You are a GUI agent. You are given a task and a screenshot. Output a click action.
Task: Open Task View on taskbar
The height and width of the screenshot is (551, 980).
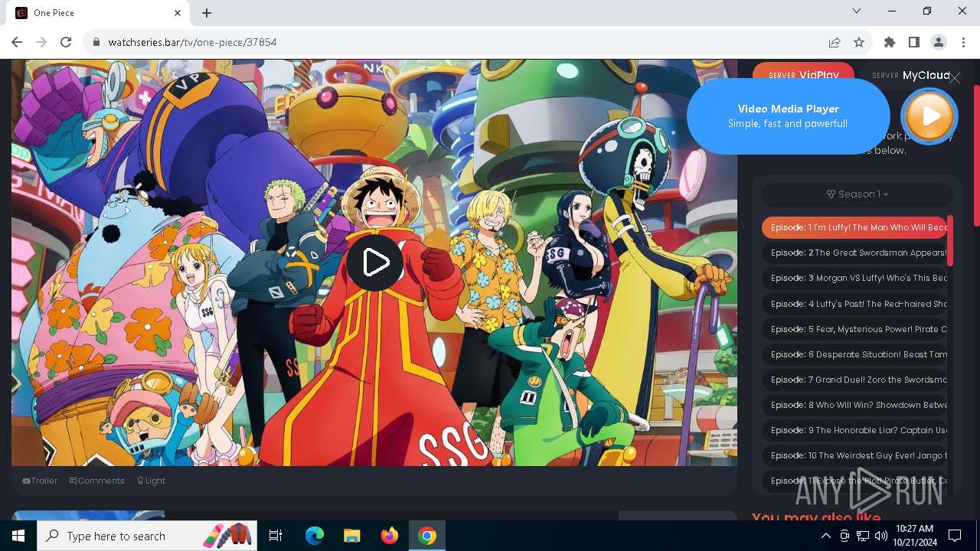[x=276, y=536]
